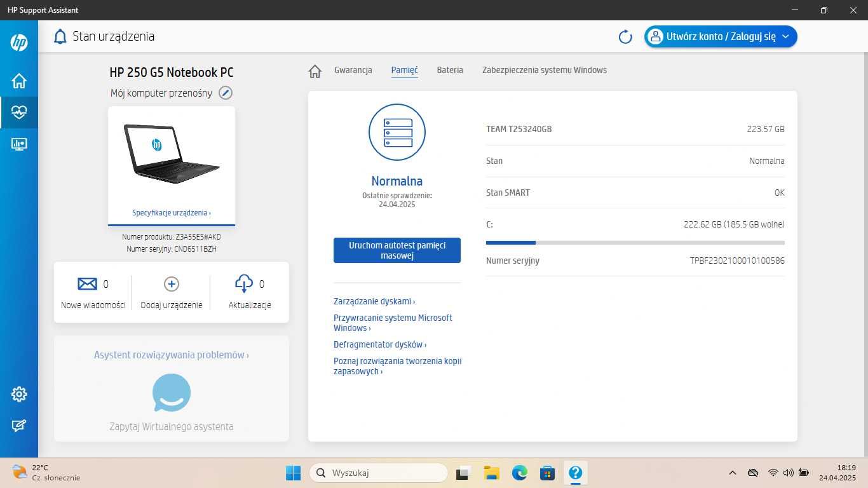The height and width of the screenshot is (488, 868).
Task: Click the Dodaj urządzenie plus icon
Action: pyautogui.click(x=172, y=284)
